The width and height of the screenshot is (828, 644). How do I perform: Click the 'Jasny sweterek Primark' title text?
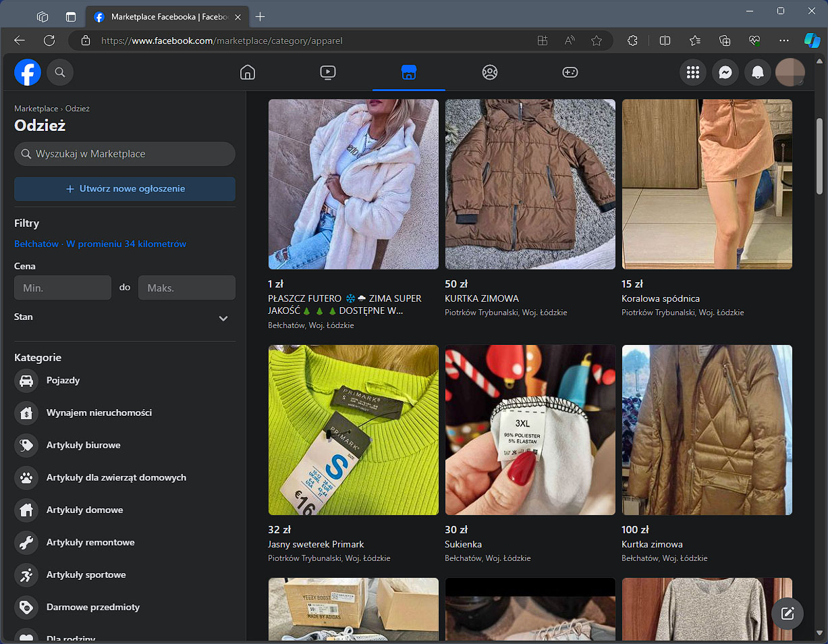[316, 544]
